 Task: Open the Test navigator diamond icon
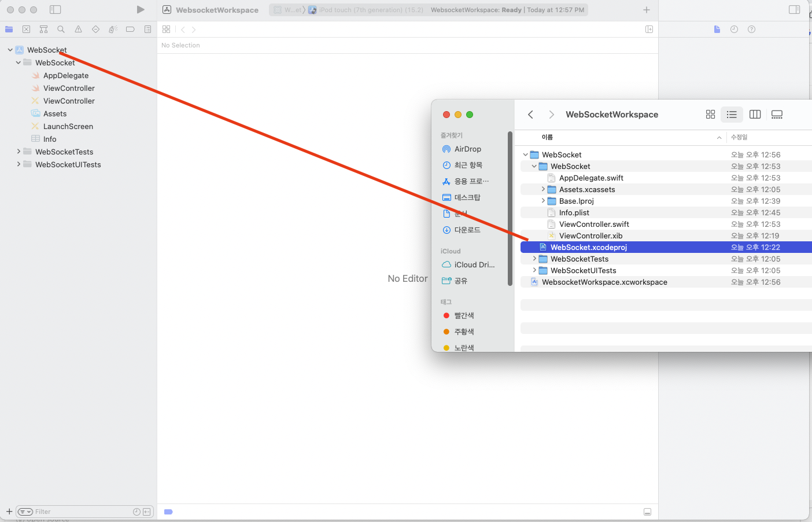coord(96,30)
